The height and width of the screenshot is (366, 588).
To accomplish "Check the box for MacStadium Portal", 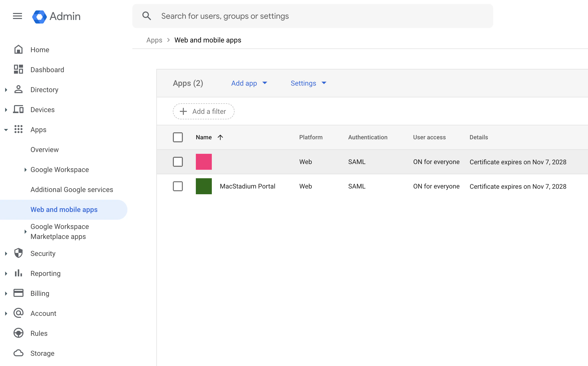I will (x=178, y=186).
